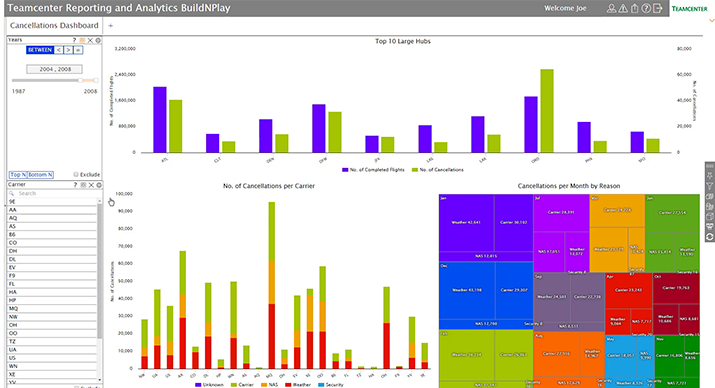Select carrier DL in list

pyautogui.click(x=52, y=259)
